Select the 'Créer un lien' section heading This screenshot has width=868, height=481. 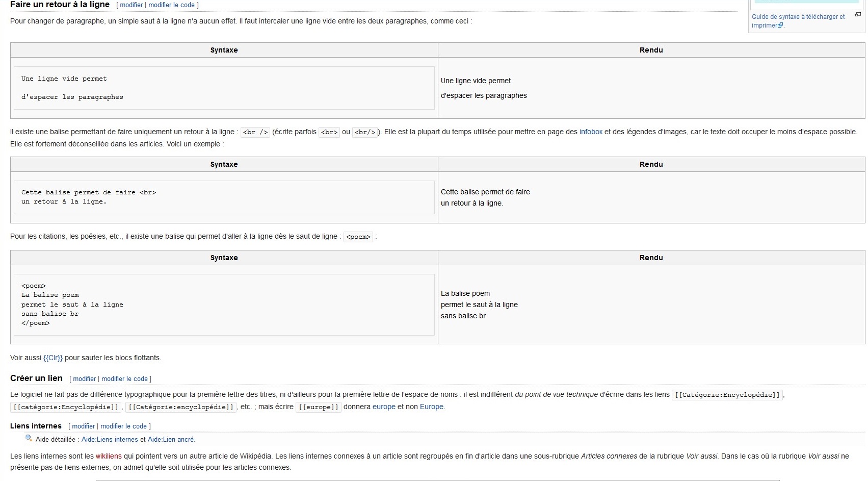(36, 378)
